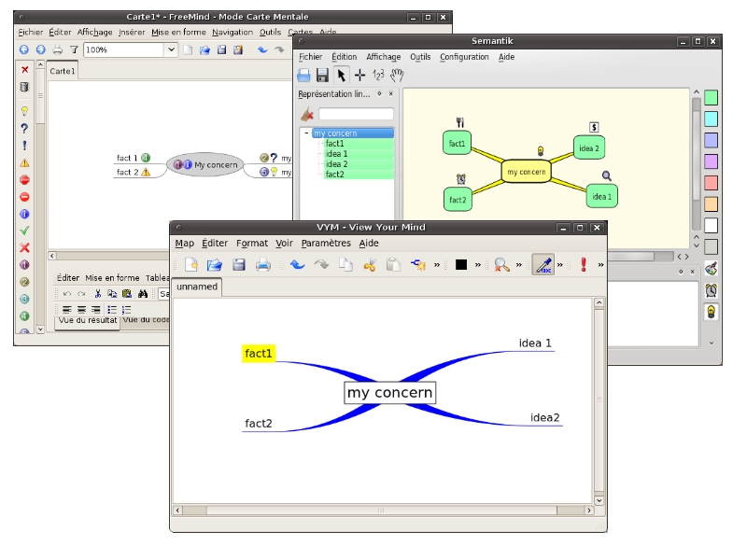The image size is (747, 560).
Task: Click Semantik save floppy icon
Action: coord(322,76)
